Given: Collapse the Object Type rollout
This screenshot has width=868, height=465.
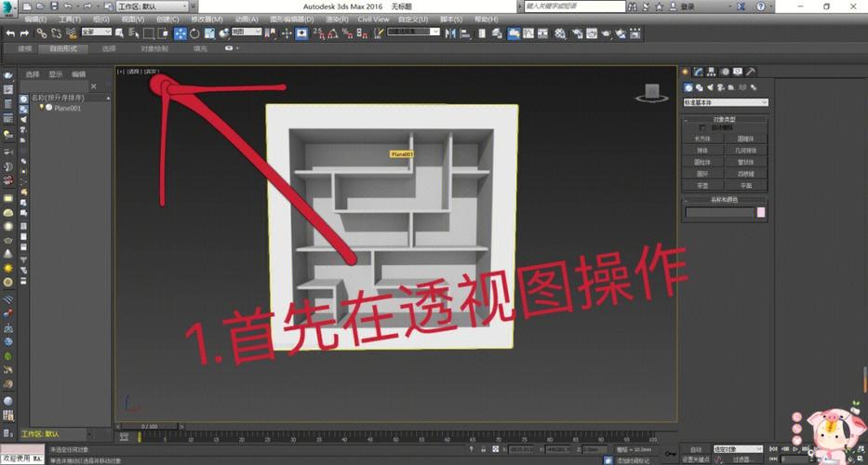Looking at the screenshot, I should tap(725, 120).
